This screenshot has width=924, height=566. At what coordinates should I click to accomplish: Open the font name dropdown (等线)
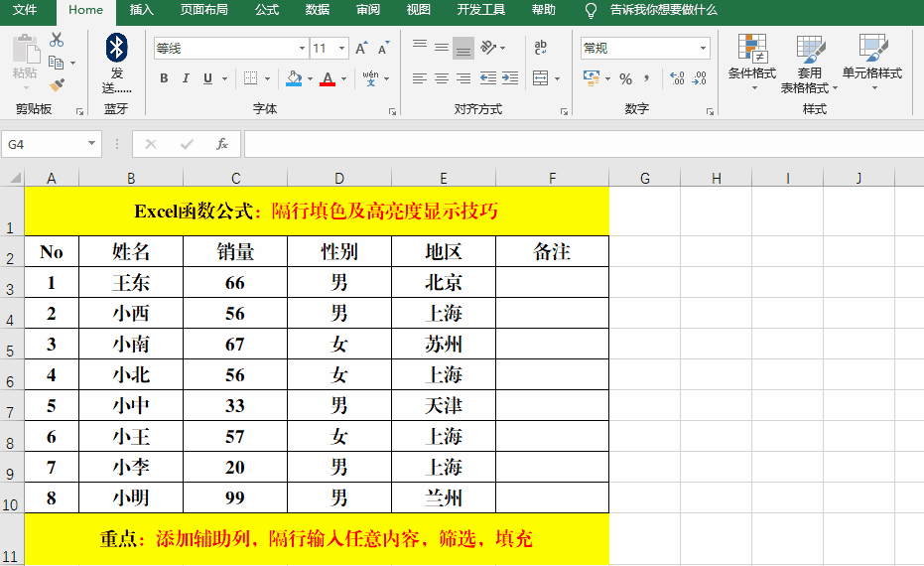tap(302, 48)
